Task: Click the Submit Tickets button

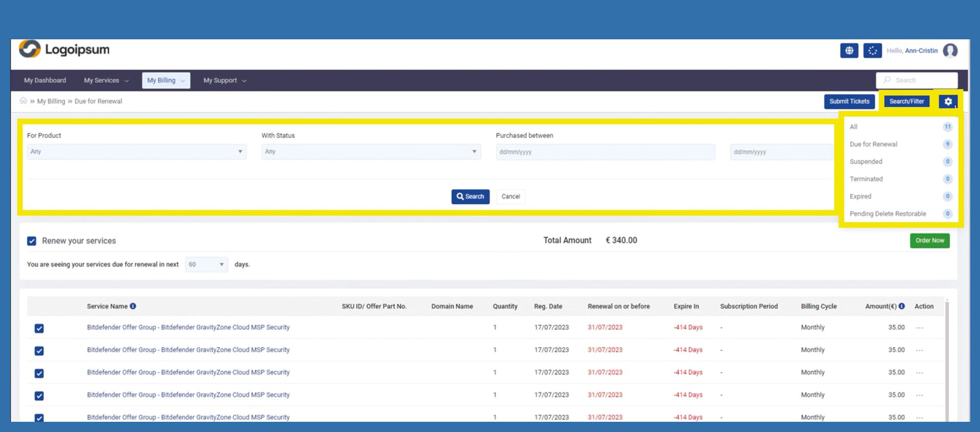Action: point(849,102)
